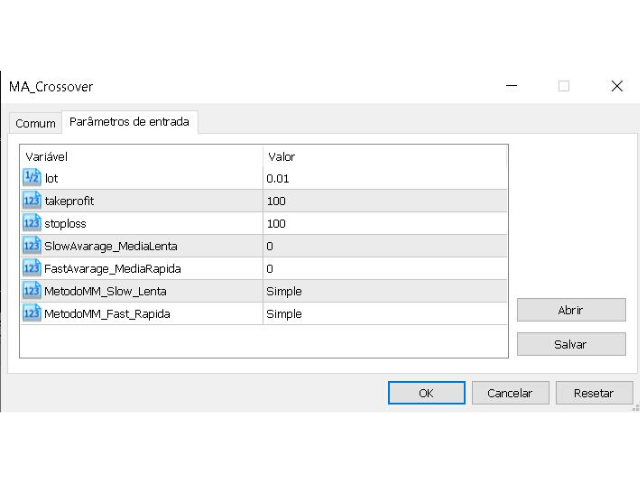
Task: Select the stoploss variable name
Action: 65,224
